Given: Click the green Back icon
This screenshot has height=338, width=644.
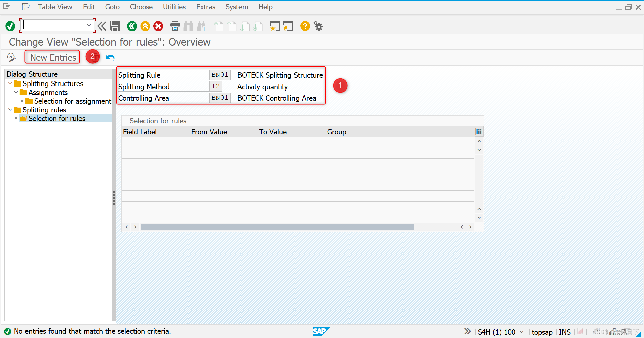Looking at the screenshot, I should [x=132, y=26].
